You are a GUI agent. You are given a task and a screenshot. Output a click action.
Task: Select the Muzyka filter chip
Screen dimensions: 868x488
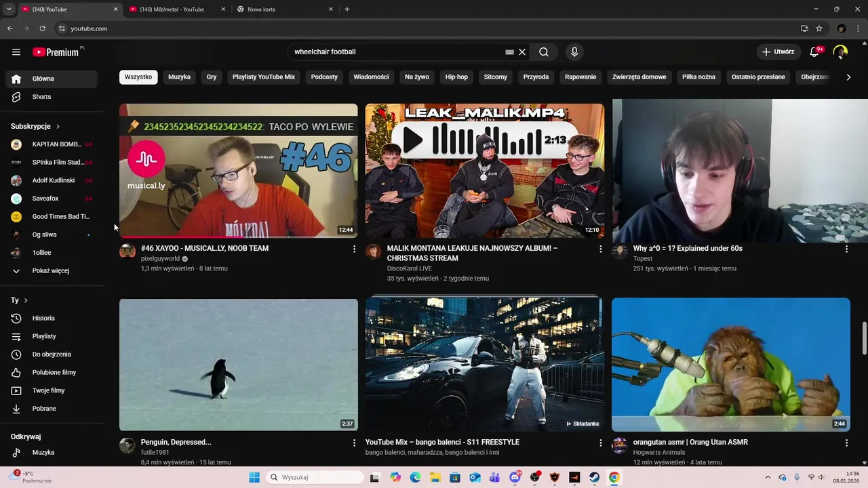pyautogui.click(x=180, y=77)
